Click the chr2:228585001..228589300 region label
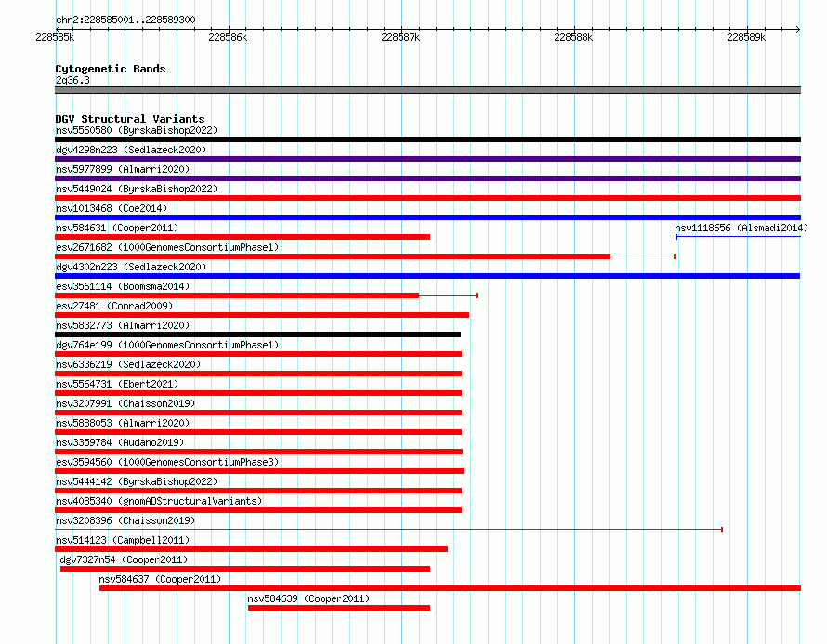 point(125,20)
